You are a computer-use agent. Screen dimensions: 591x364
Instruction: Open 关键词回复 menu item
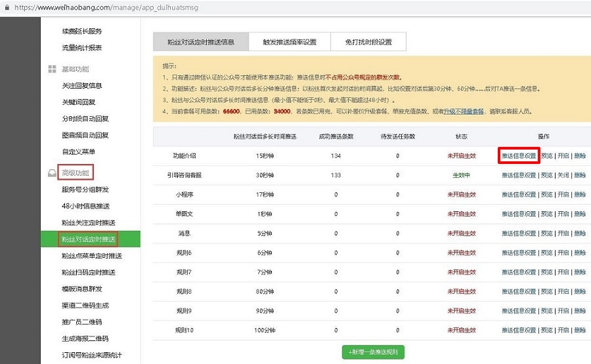pyautogui.click(x=78, y=102)
